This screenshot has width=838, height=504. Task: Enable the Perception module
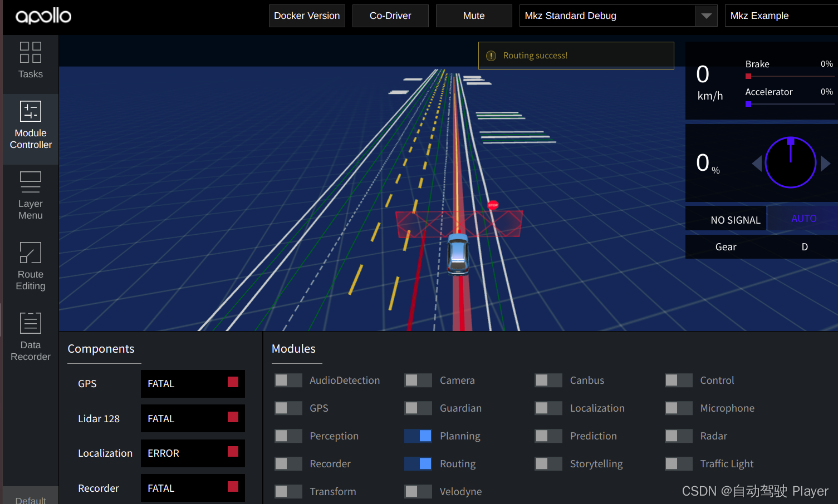click(288, 436)
